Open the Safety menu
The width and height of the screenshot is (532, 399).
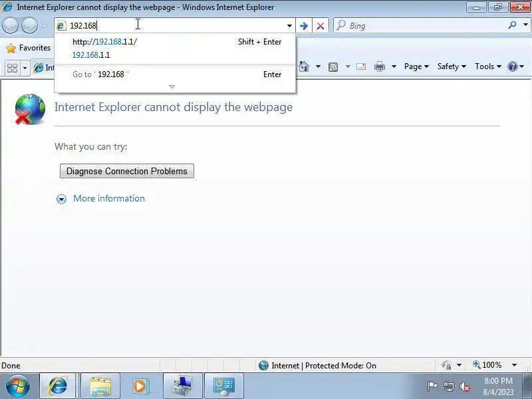coord(452,66)
